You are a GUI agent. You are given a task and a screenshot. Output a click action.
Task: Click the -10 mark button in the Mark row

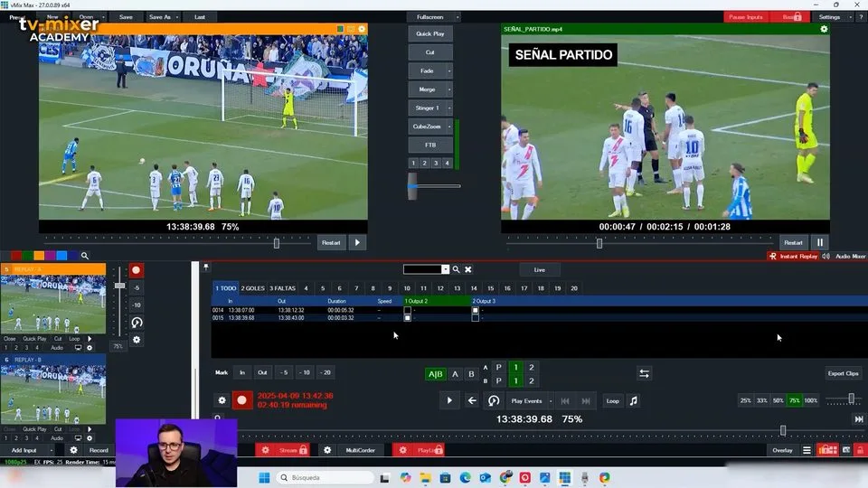click(305, 373)
